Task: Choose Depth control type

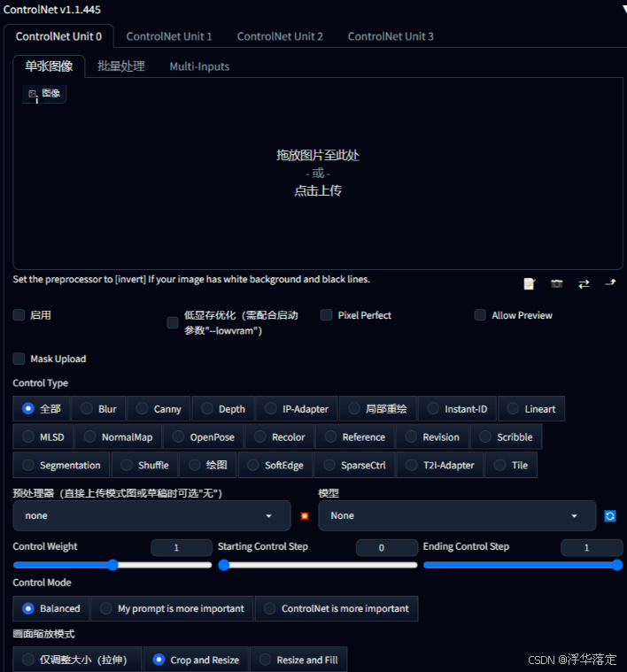Action: pos(223,409)
